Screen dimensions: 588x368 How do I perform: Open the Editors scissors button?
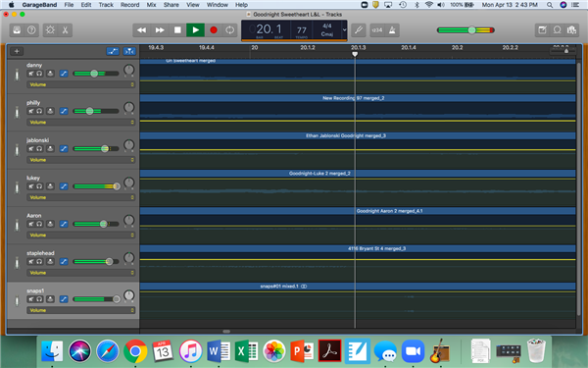click(65, 30)
